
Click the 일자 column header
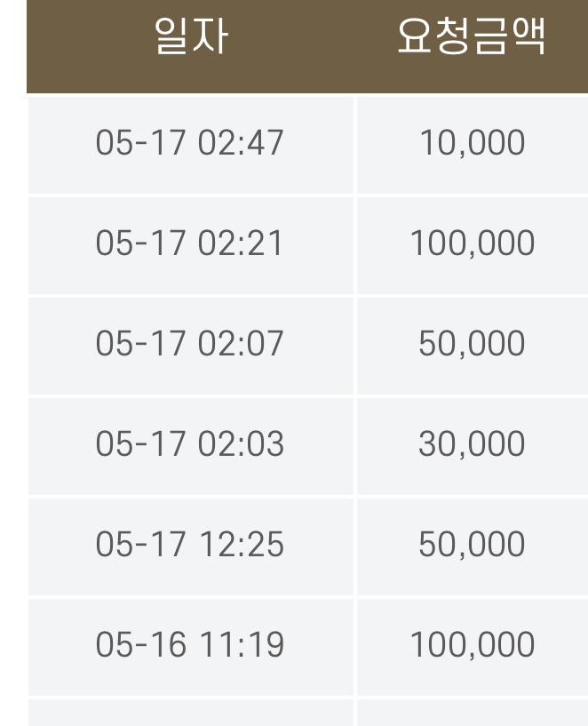pos(190,42)
